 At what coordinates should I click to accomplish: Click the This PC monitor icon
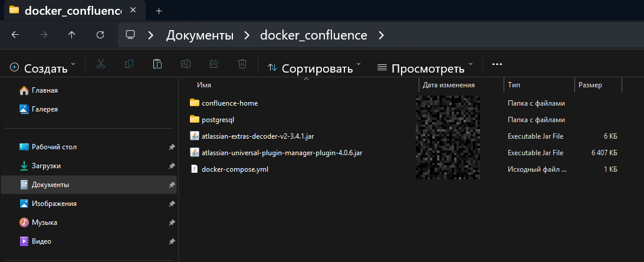point(130,35)
